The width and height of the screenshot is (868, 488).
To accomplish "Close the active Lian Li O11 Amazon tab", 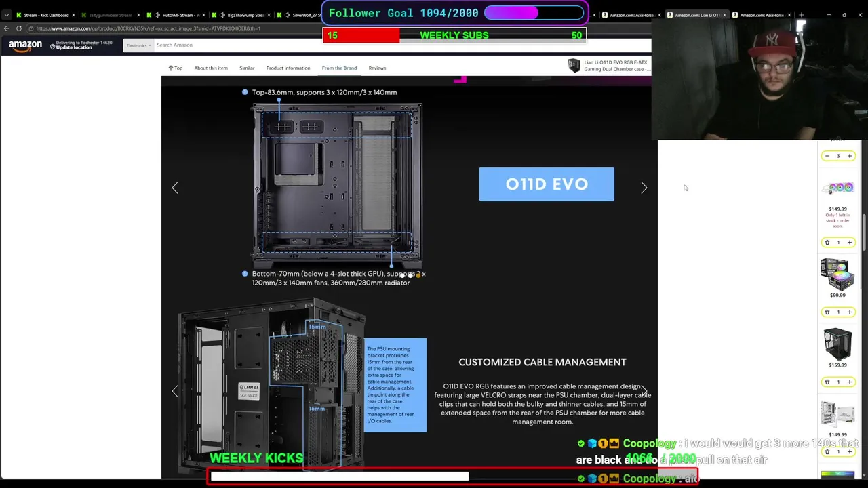I will point(724,15).
